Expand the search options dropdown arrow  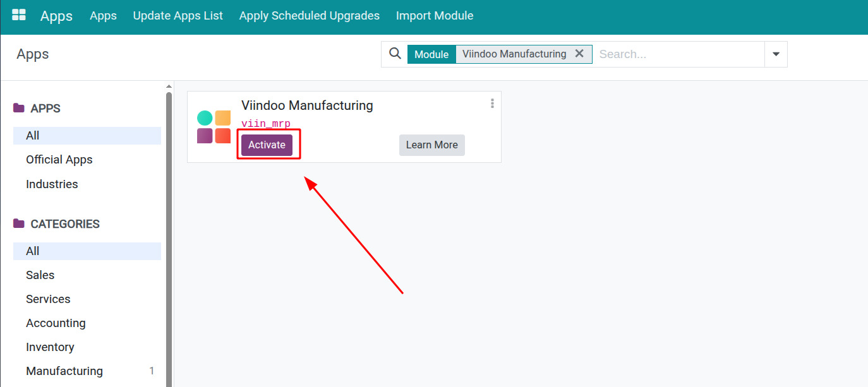pos(776,54)
